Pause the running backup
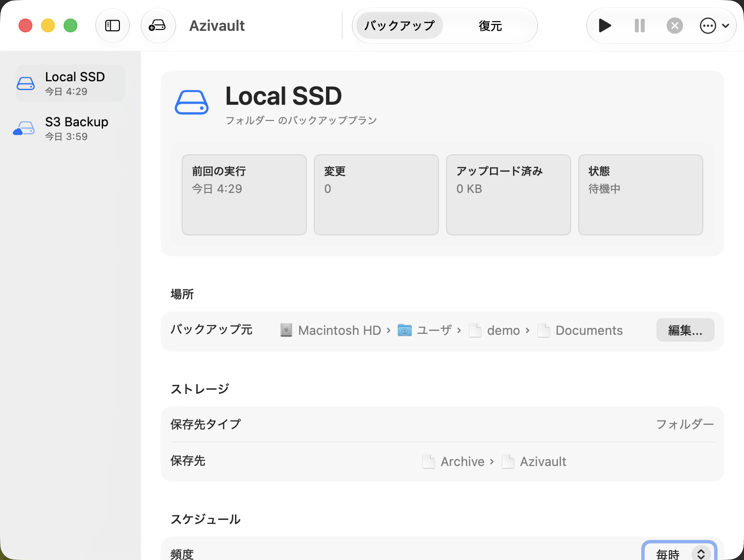This screenshot has width=744, height=560. (x=639, y=25)
